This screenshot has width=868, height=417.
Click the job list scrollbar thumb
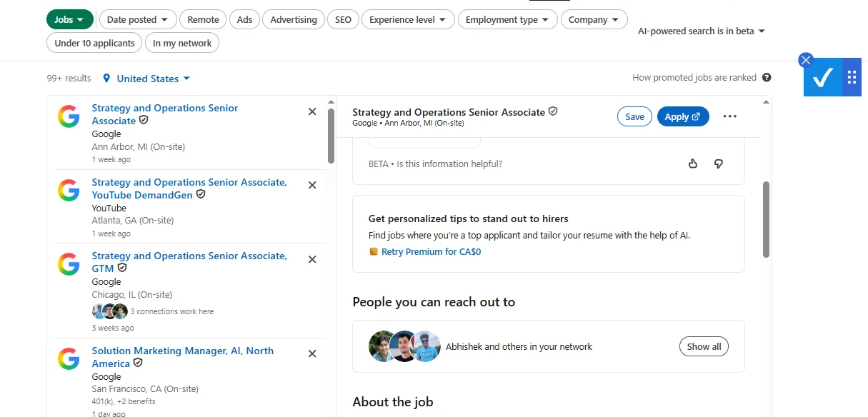[x=331, y=136]
